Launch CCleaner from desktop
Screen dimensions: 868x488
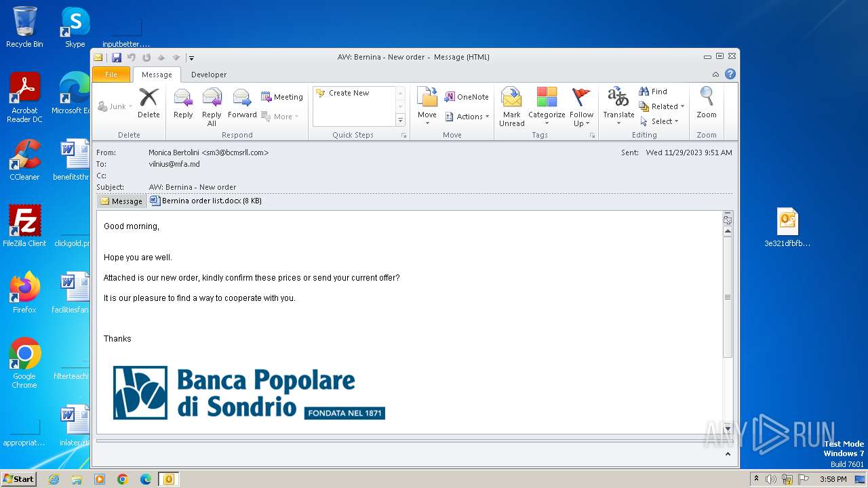[x=24, y=160]
